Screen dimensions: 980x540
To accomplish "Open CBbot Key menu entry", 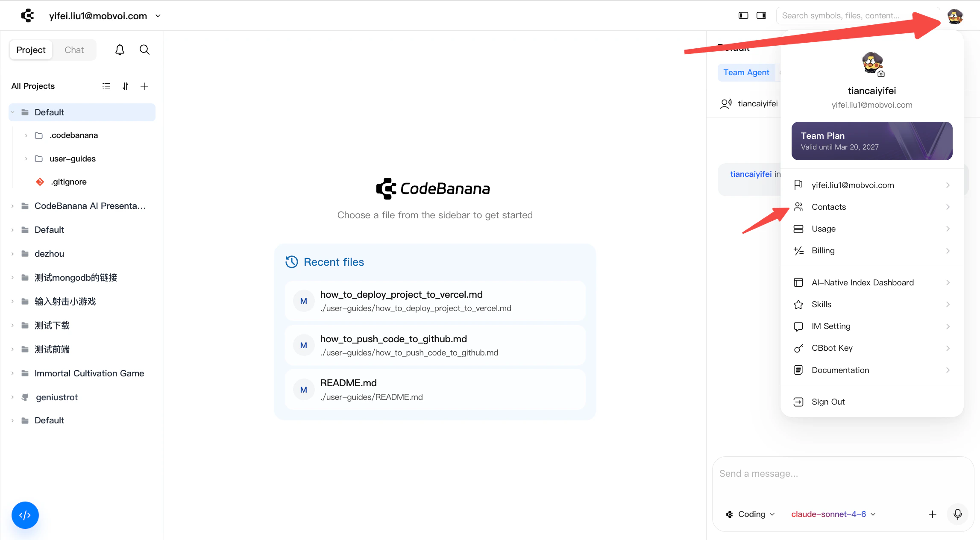I will (x=872, y=349).
